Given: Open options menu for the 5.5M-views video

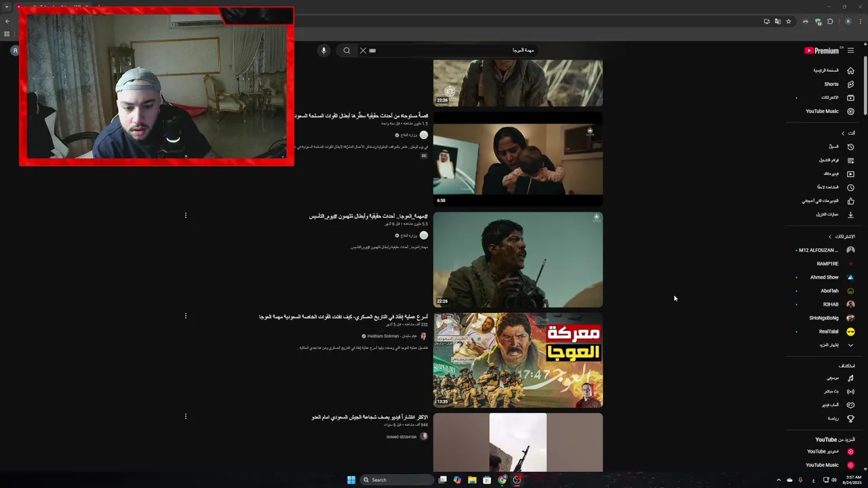Looking at the screenshot, I should tap(185, 216).
